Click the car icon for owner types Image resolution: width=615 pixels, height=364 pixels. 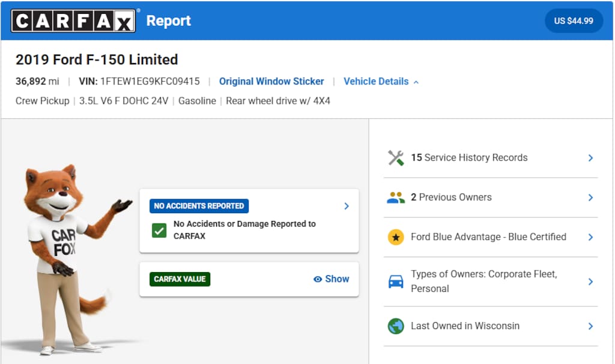(396, 282)
